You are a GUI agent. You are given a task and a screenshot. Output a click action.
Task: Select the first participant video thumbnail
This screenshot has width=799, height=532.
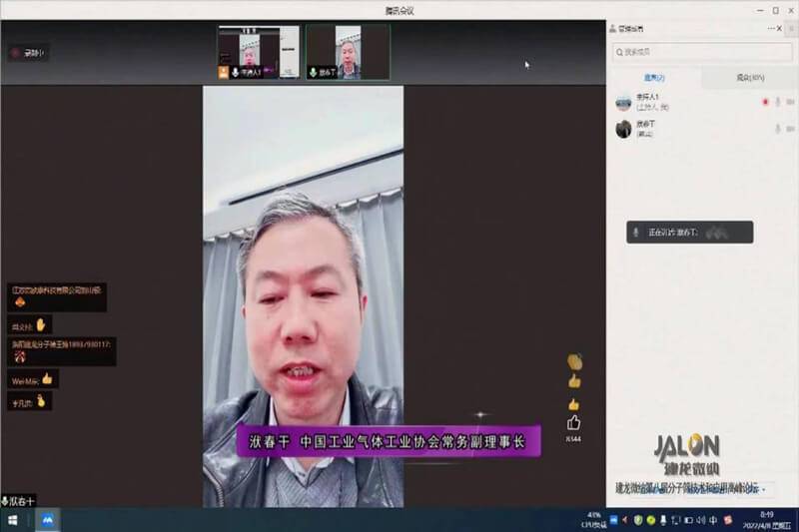tap(258, 52)
